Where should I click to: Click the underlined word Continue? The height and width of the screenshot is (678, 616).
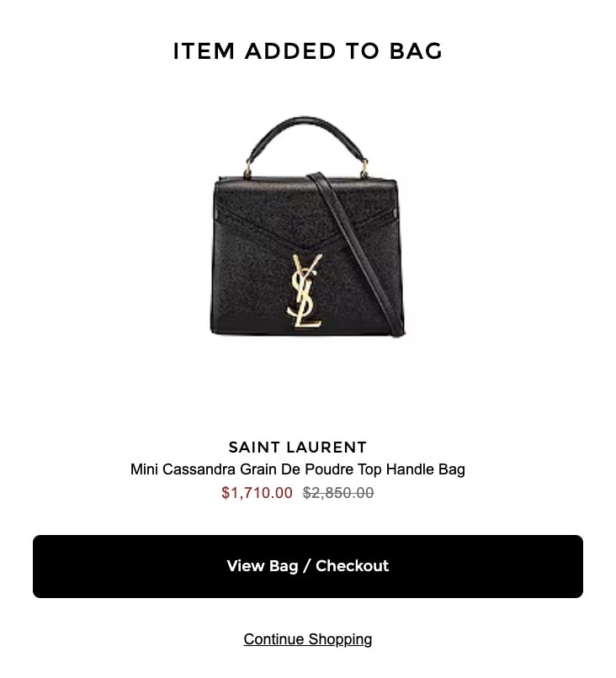coord(273,639)
